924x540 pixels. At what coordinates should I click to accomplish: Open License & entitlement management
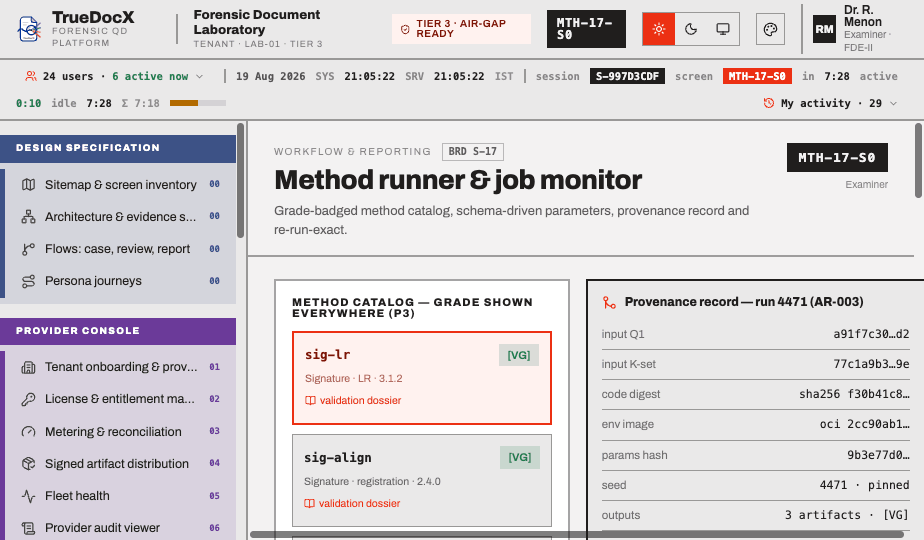click(120, 399)
